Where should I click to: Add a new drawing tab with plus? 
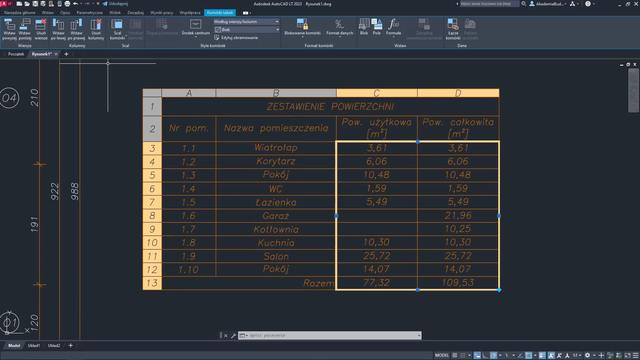pyautogui.click(x=66, y=54)
